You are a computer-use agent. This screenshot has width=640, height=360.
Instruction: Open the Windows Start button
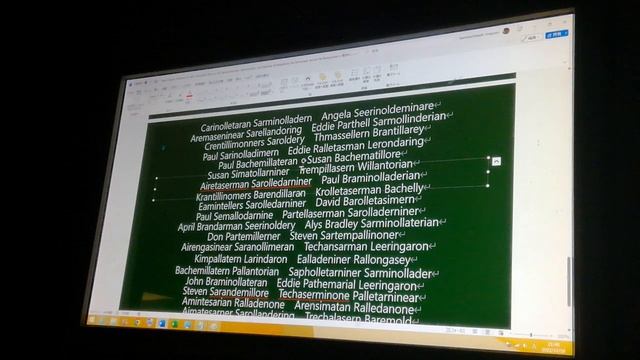92,321
